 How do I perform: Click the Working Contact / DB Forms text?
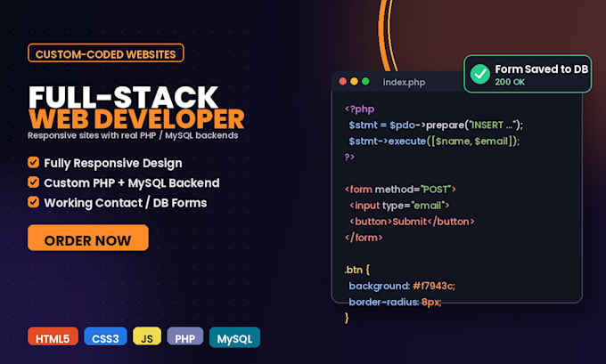(x=126, y=203)
